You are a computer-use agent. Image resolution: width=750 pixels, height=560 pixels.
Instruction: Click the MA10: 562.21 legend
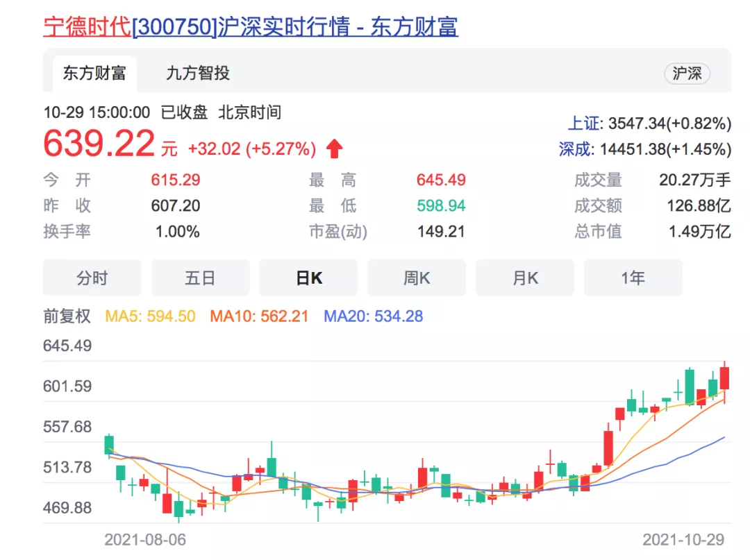click(259, 316)
